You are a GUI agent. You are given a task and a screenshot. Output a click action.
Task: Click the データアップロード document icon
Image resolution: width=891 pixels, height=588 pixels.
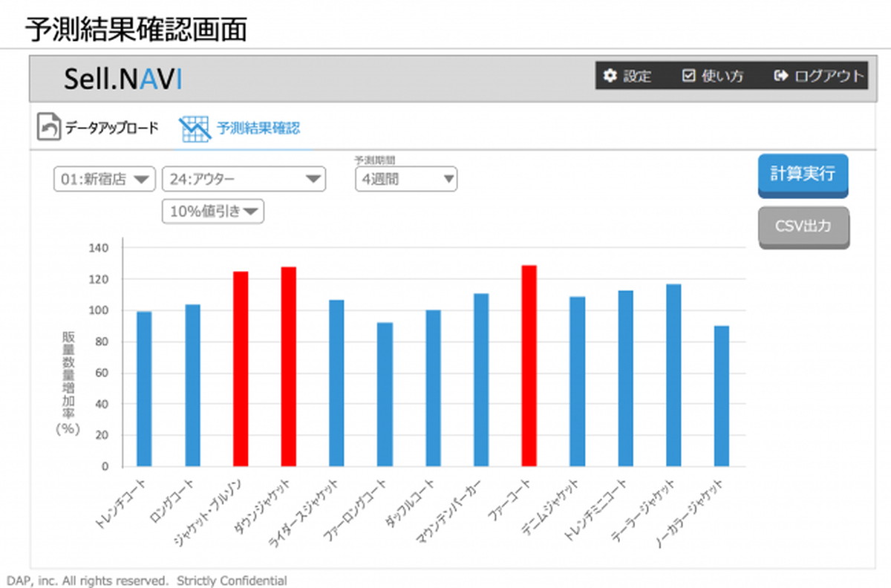click(49, 128)
